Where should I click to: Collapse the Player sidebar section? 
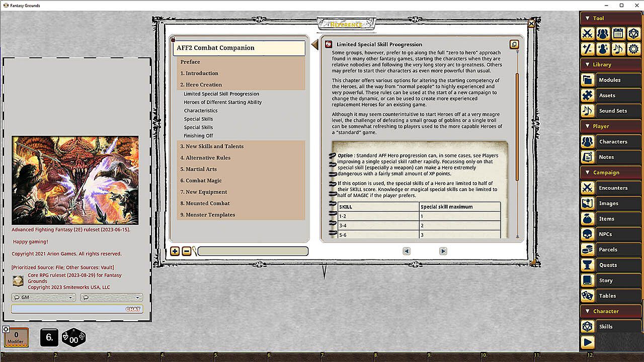611,126
